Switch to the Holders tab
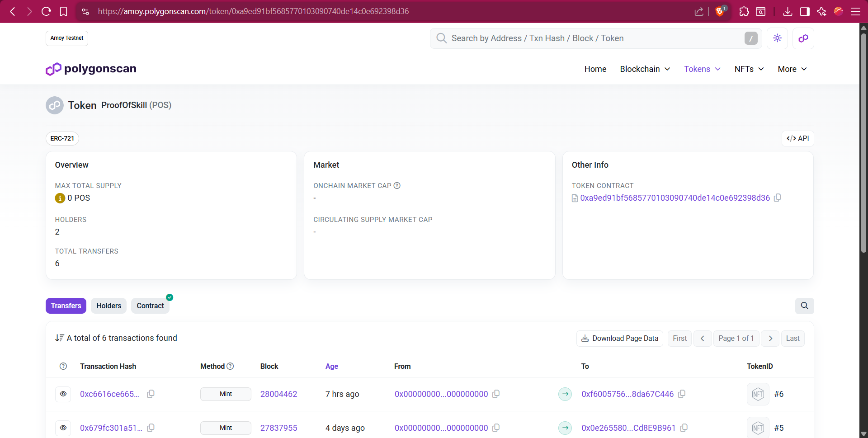868x438 pixels. [x=109, y=306]
